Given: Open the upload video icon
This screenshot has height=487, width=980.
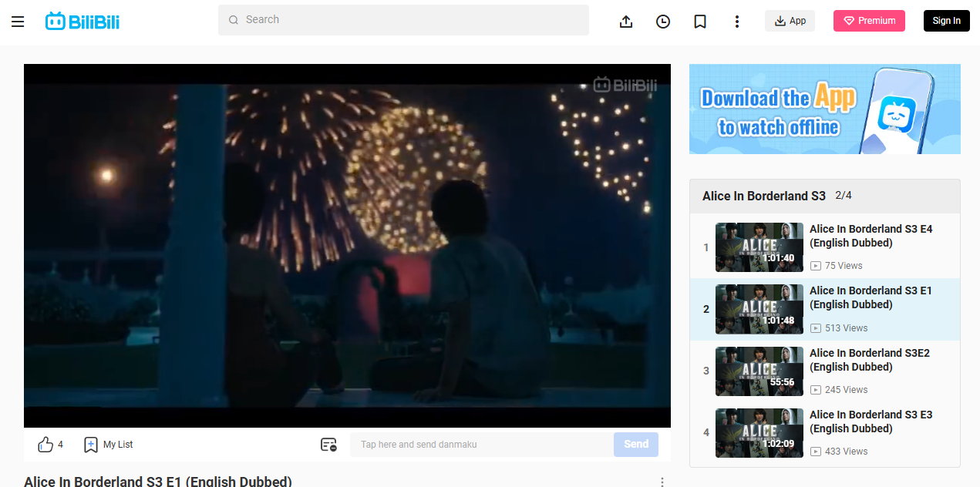Looking at the screenshot, I should pyautogui.click(x=626, y=22).
